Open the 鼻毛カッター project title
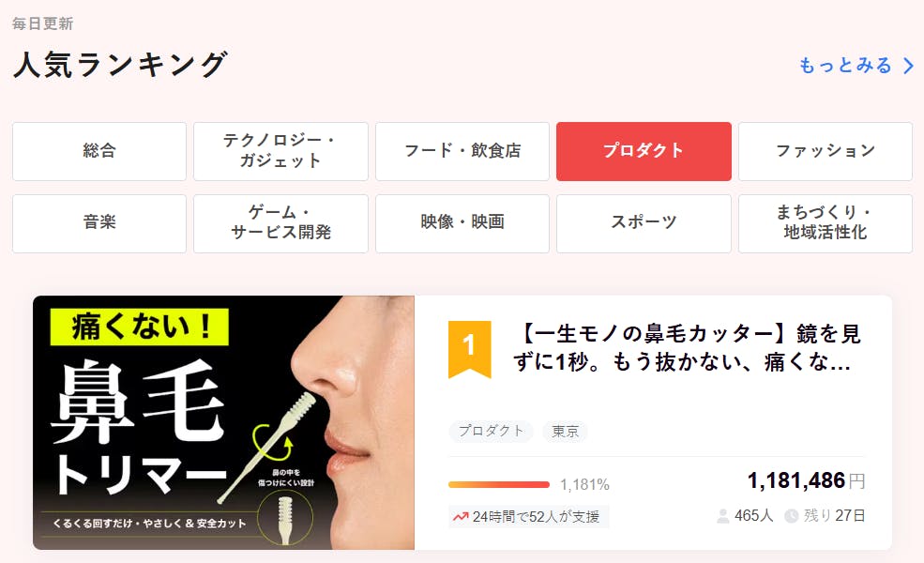 click(687, 348)
